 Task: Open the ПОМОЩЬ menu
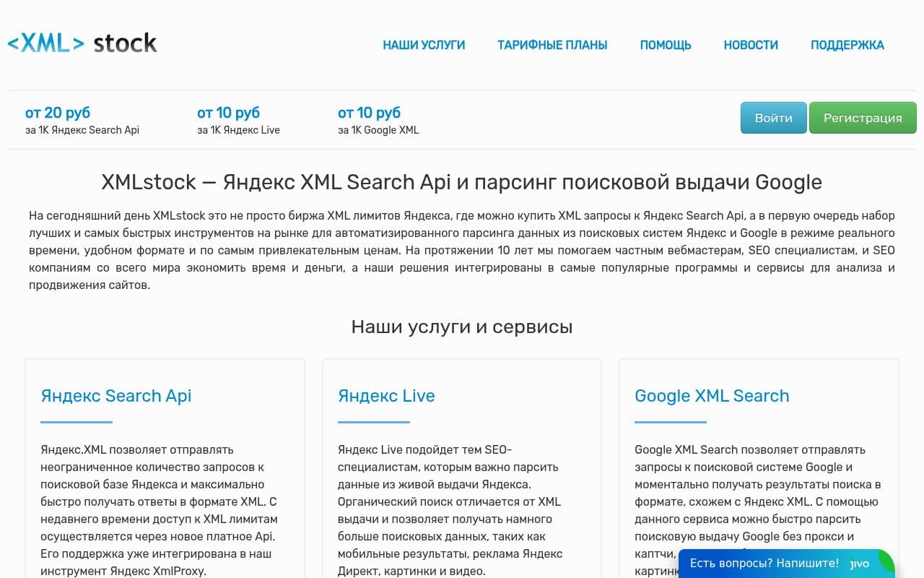[x=665, y=45]
